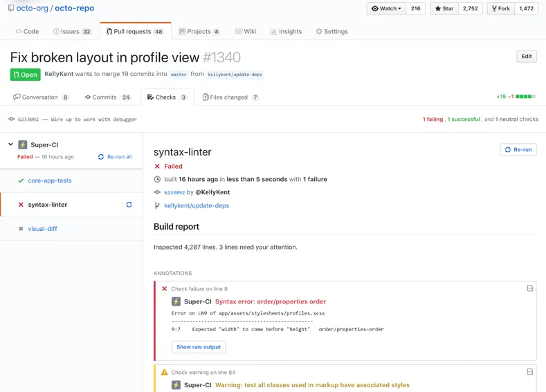Click the branch icon beside kellykent/update-deps
Image resolution: width=546 pixels, height=392 pixels.
(x=157, y=205)
